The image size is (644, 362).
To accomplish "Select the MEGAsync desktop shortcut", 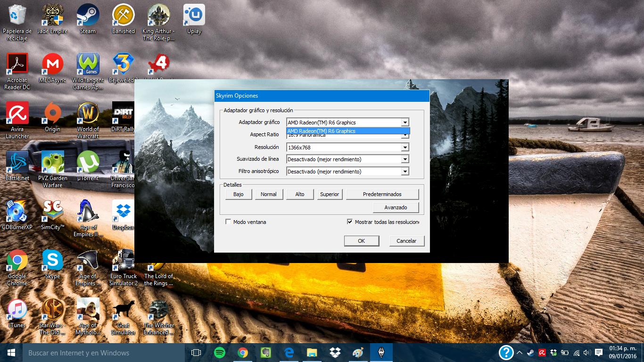I will point(52,68).
